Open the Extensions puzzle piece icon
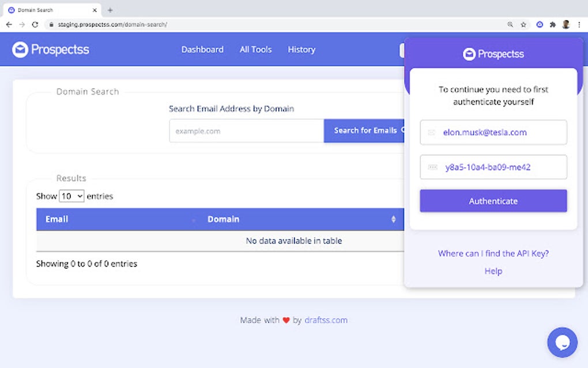The height and width of the screenshot is (368, 588). coord(553,25)
